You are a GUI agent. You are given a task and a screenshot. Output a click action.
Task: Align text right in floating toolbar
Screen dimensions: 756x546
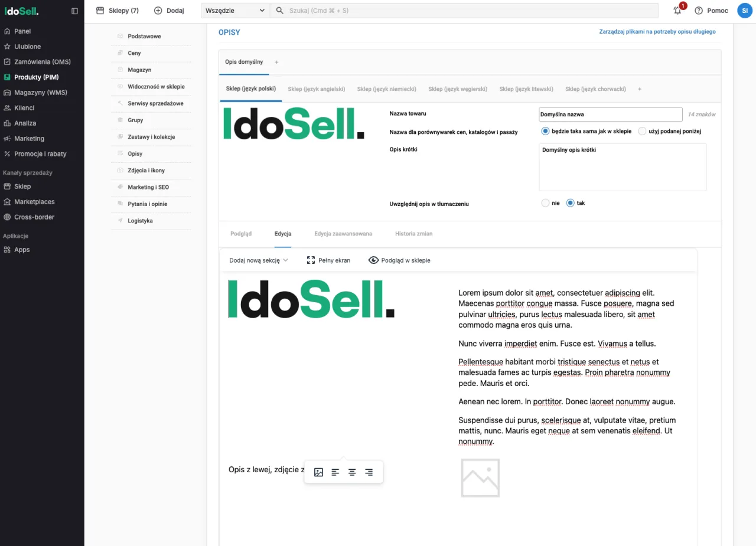click(x=369, y=472)
